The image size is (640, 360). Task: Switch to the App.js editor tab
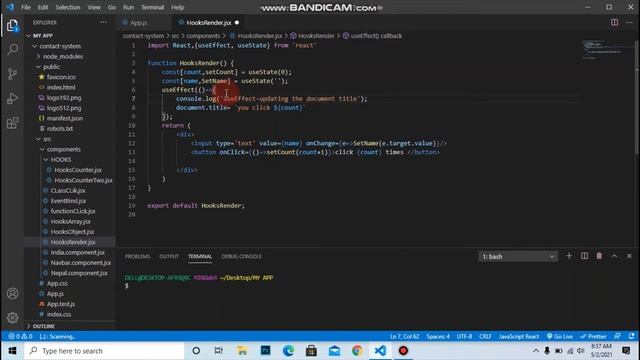139,22
